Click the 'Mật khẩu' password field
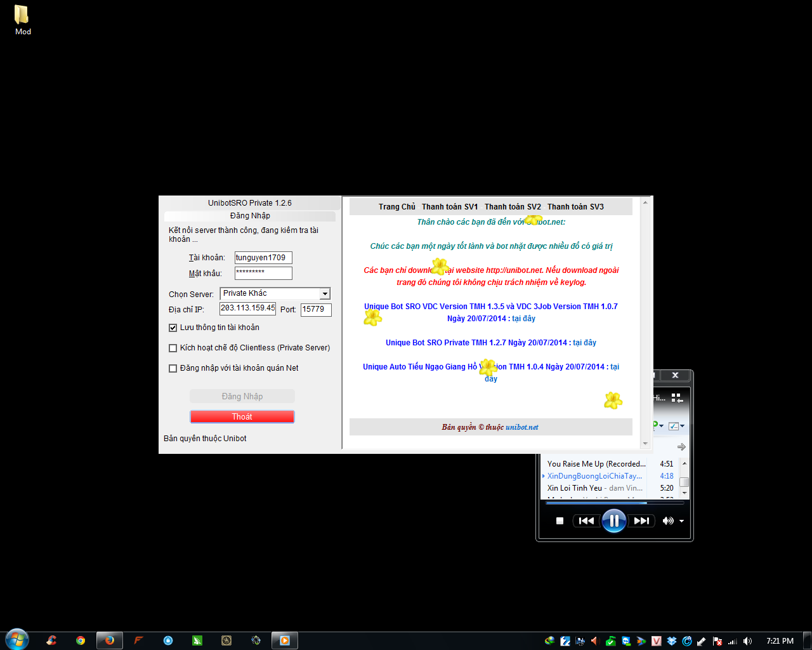Image resolution: width=812 pixels, height=650 pixels. pos(263,273)
